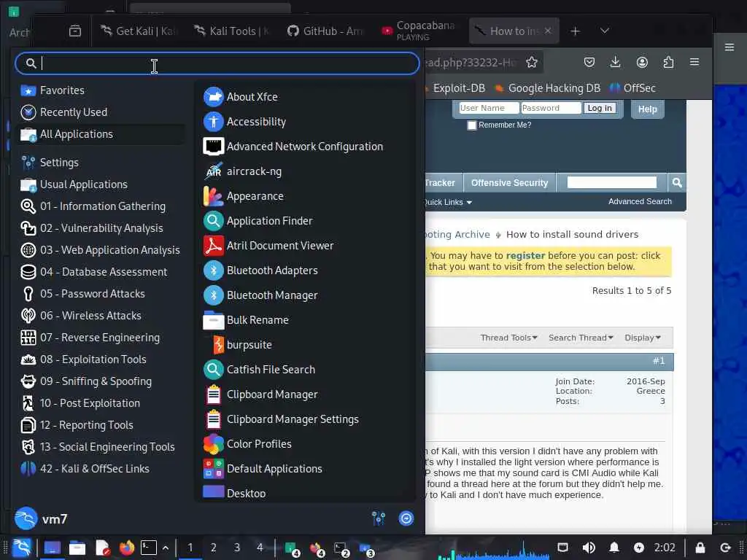Expand the Thread Tools dropdown

pos(508,338)
